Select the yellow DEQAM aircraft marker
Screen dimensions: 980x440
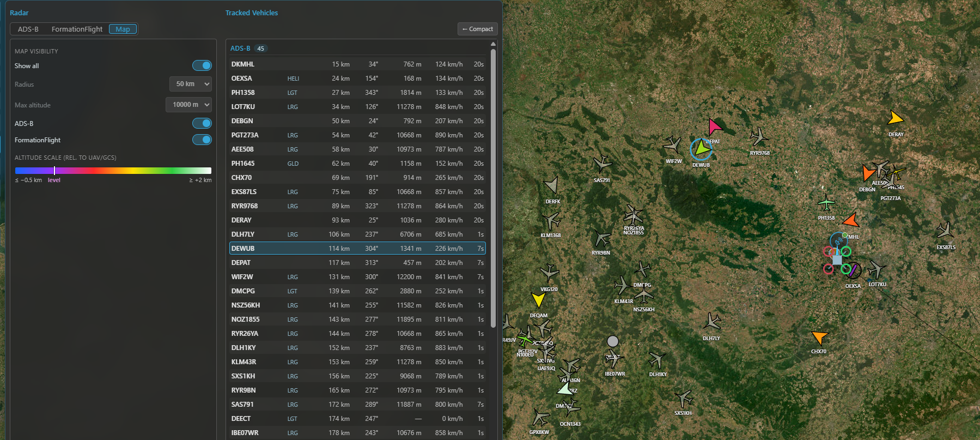(538, 299)
